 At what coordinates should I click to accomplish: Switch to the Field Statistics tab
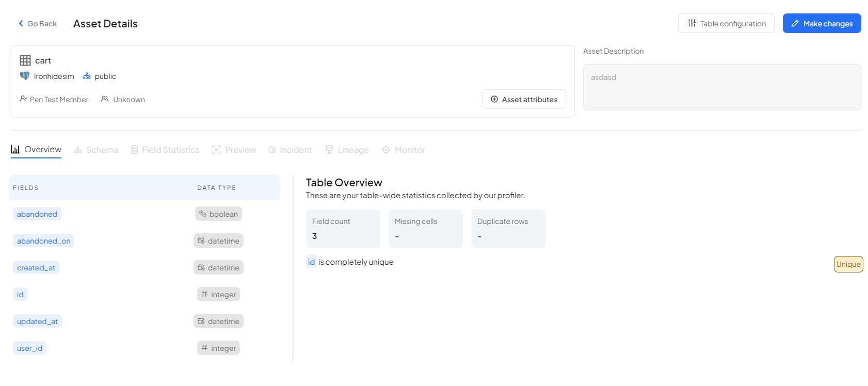pos(165,150)
